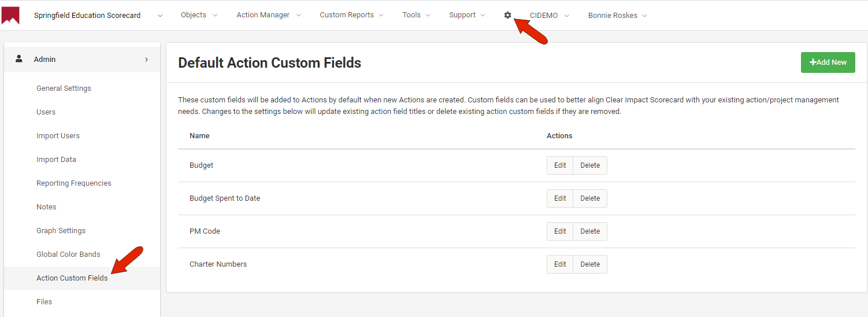
Task: Click Default Action Custom Fields heading
Action: pyautogui.click(x=269, y=63)
